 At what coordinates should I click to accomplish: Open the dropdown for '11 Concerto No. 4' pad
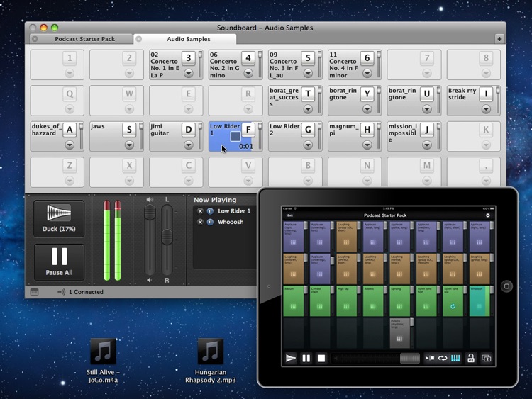point(367,73)
